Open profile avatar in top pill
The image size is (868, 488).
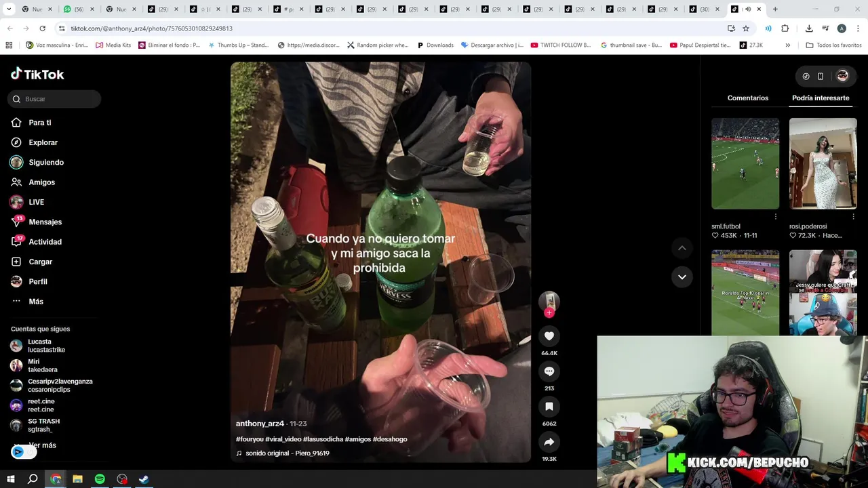(x=842, y=76)
